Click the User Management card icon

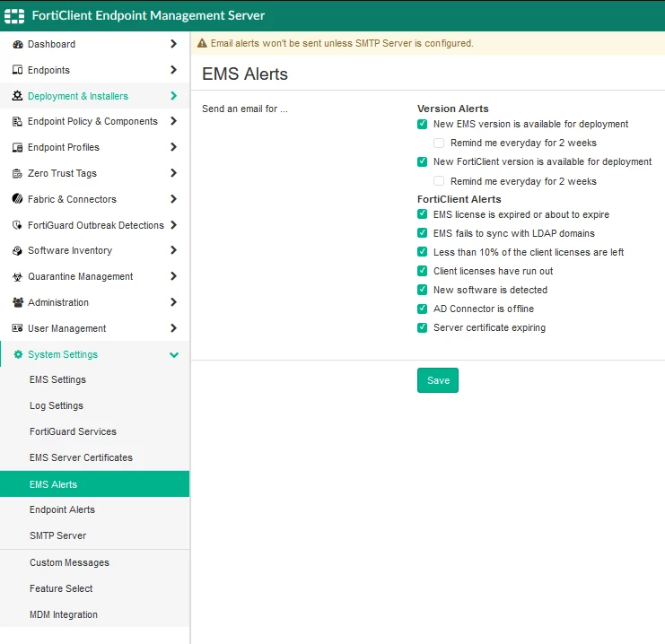[x=17, y=328]
